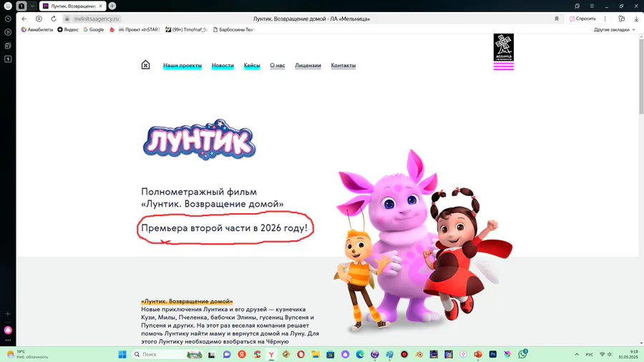
Task: Open Blender from the taskbar
Action: pos(419,354)
